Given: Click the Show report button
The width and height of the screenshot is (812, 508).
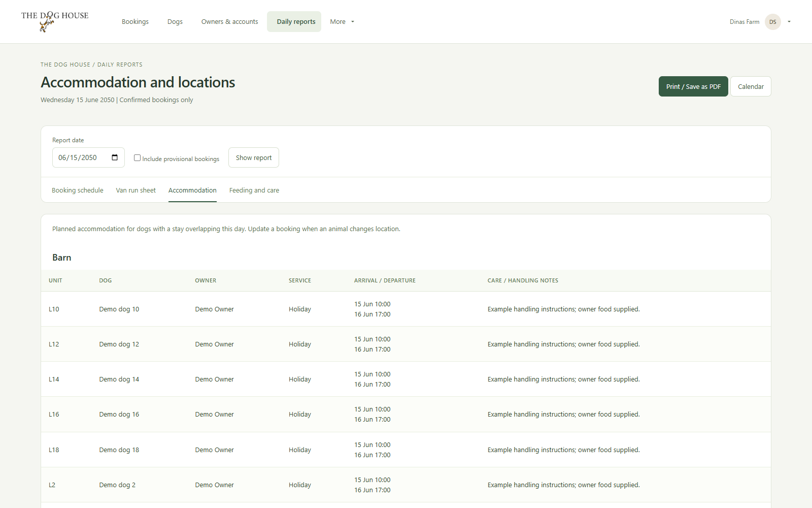Looking at the screenshot, I should point(254,157).
